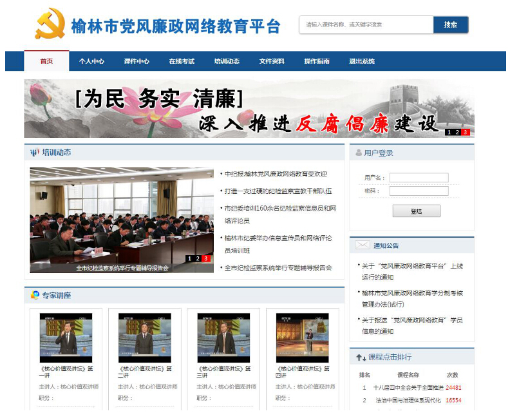
Task: Open first 核心价值观讲坛 lecture thumbnail
Action: [66, 338]
